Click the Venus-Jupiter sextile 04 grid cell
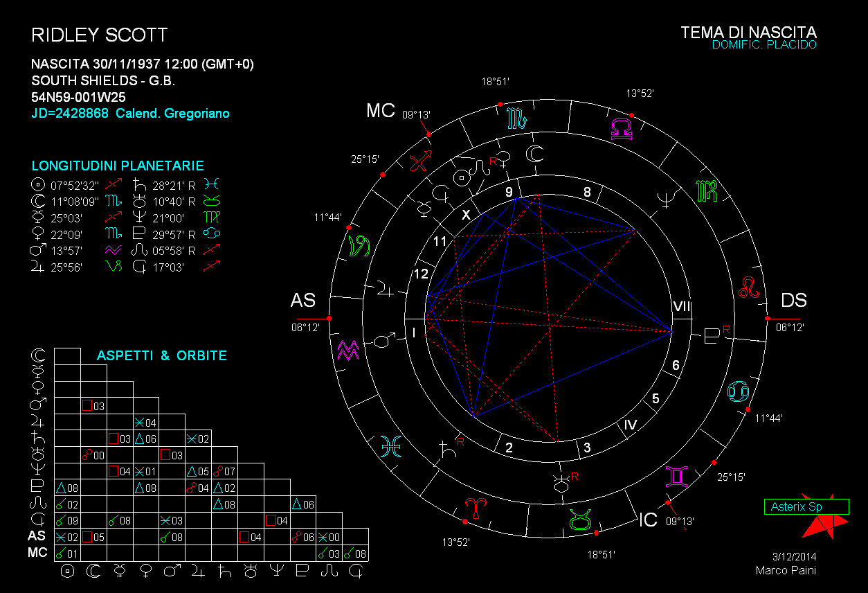This screenshot has width=868, height=593. coord(145,422)
